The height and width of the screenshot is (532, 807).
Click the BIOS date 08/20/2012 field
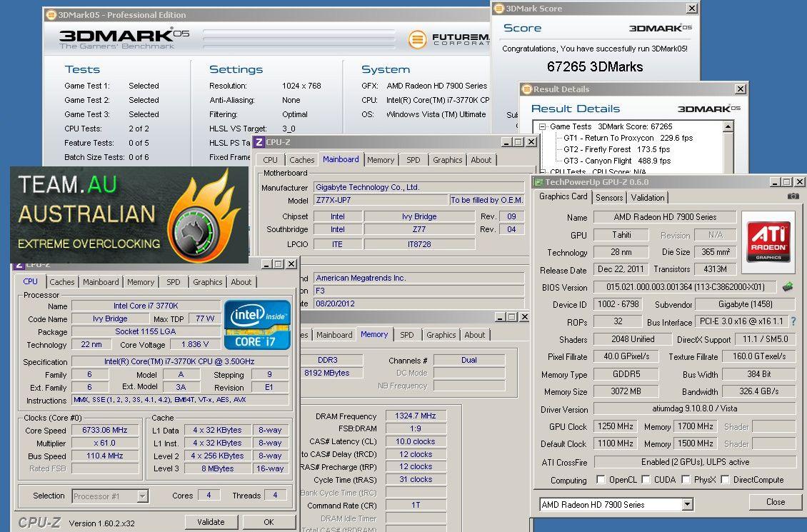click(419, 303)
